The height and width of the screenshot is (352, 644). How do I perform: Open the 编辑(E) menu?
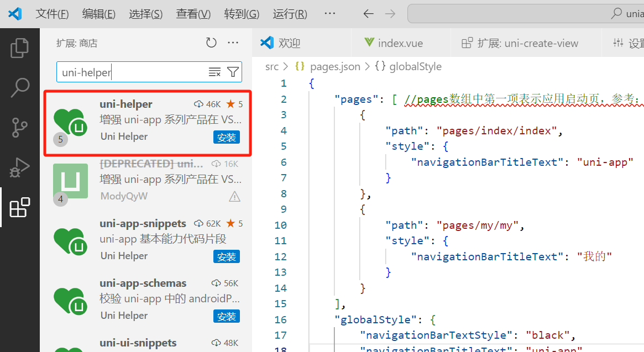[x=98, y=14]
